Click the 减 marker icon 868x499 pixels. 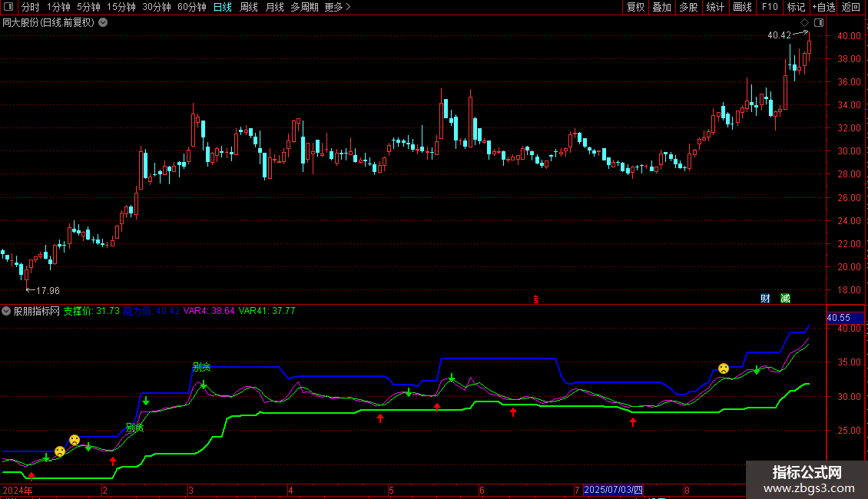785,299
